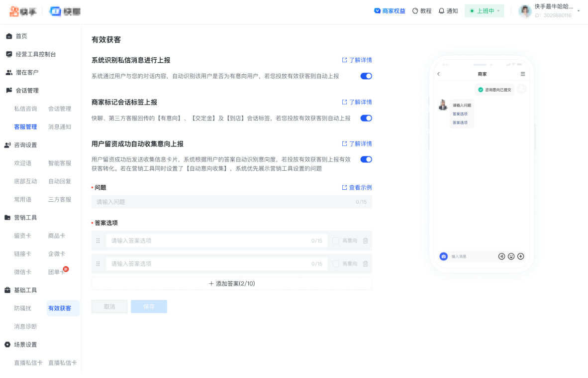Check 高意向 on the first answer option
588x378 pixels.
(x=336, y=241)
